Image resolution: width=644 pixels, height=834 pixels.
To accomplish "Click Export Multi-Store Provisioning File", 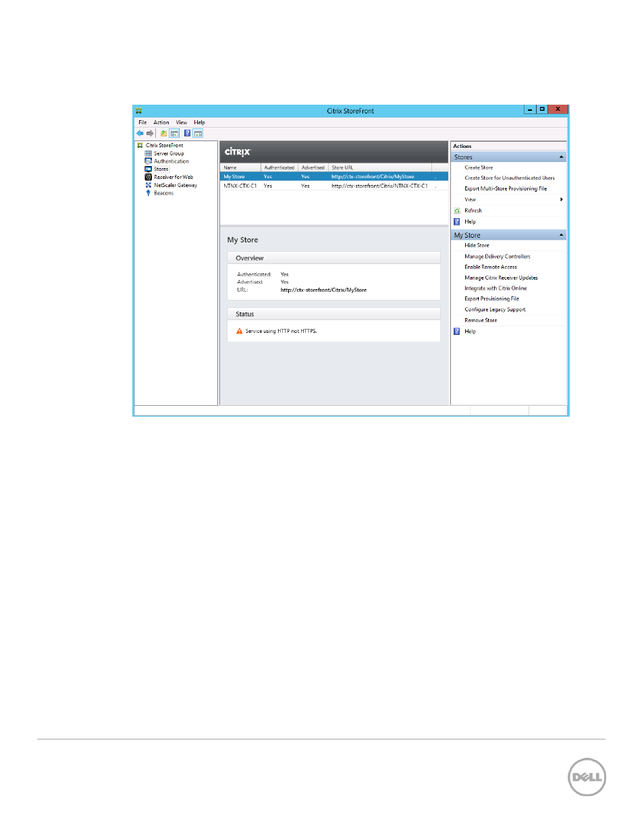I will [x=506, y=189].
